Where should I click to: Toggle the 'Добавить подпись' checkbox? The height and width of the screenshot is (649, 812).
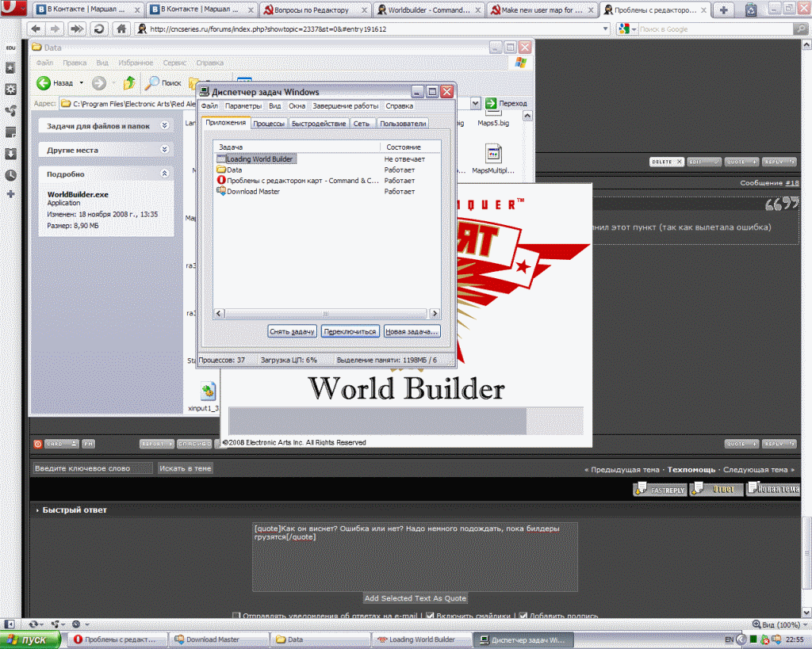[x=523, y=616]
